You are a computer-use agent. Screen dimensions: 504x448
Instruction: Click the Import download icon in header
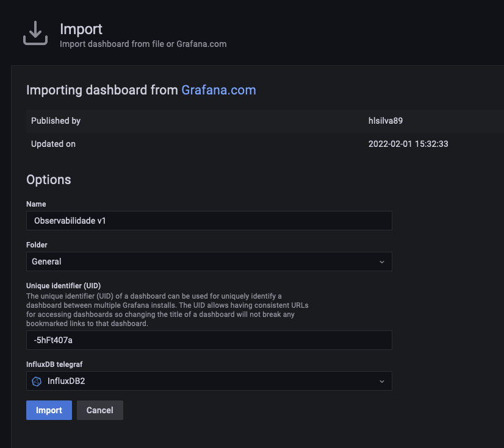click(35, 33)
